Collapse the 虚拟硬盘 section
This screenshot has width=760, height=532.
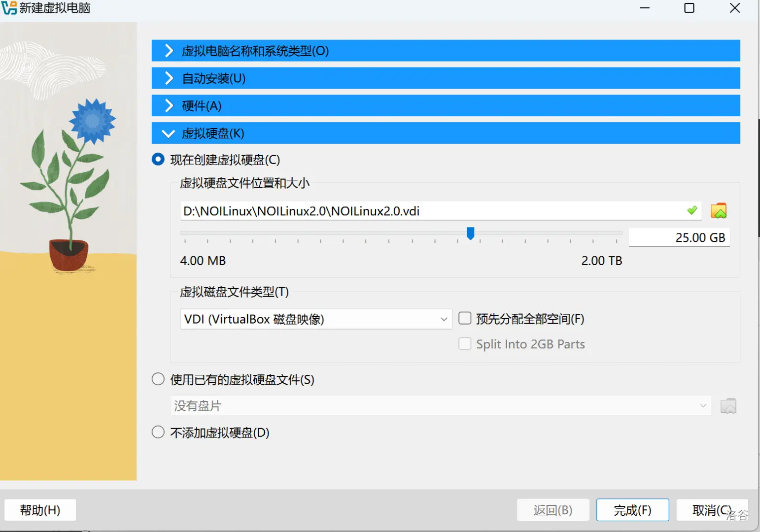(x=169, y=133)
